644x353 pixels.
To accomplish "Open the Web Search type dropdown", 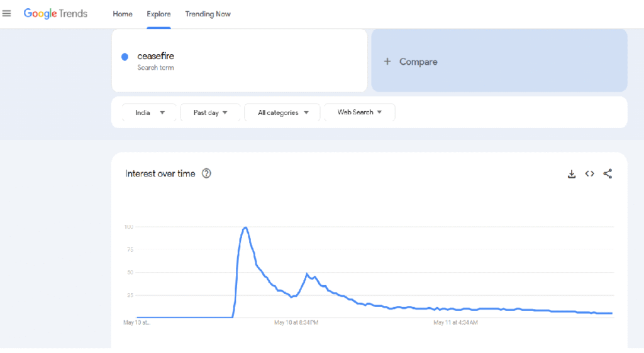I will (x=359, y=112).
